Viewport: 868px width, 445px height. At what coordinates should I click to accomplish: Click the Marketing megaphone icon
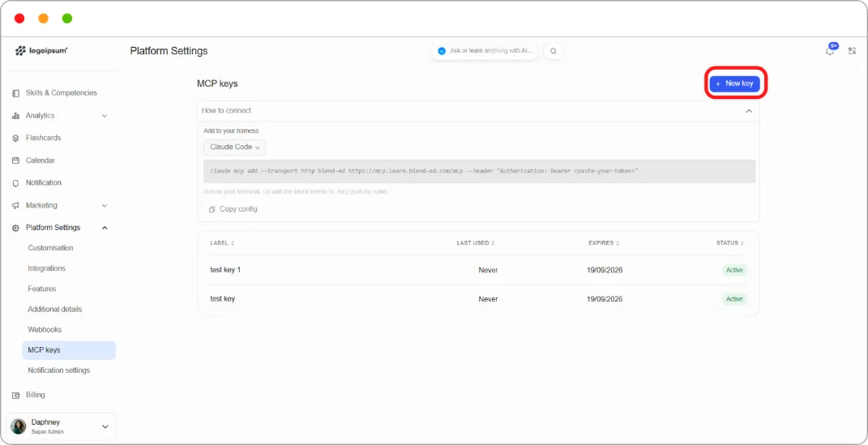15,205
